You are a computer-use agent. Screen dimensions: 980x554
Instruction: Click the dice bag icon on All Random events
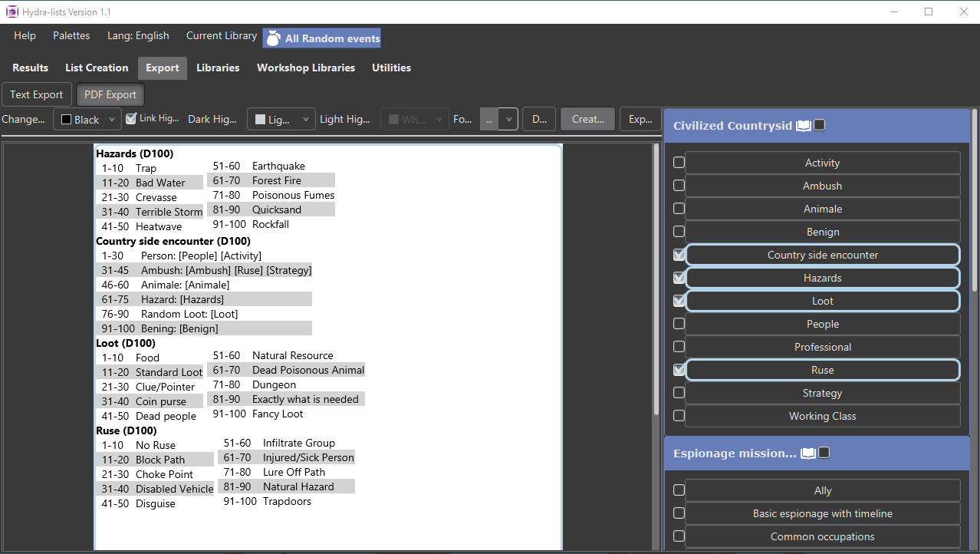(x=273, y=38)
